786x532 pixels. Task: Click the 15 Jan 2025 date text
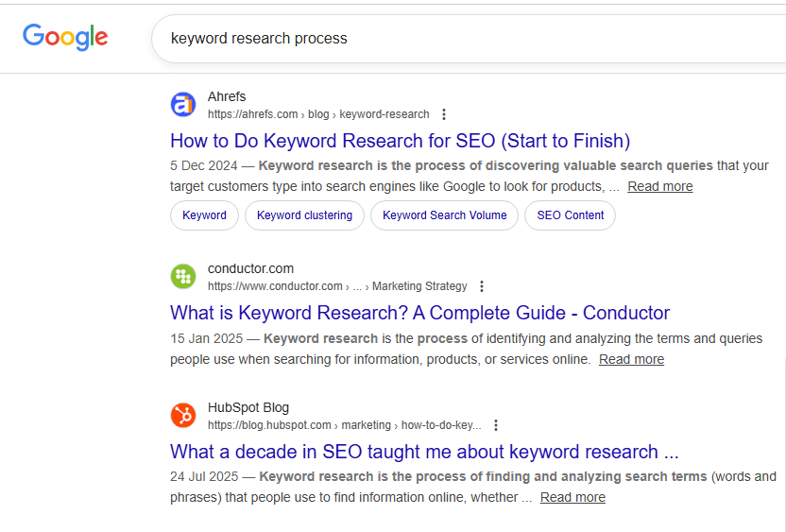[x=206, y=339]
